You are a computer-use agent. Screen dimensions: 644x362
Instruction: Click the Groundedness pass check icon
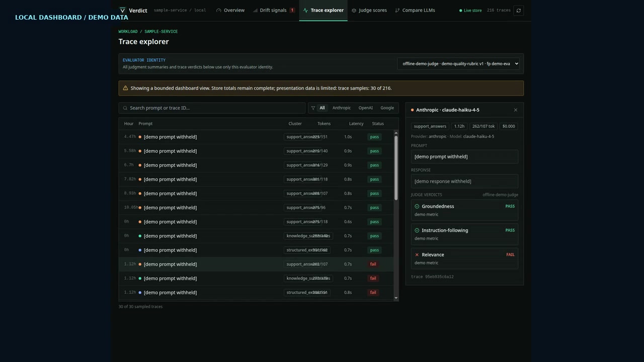coord(417,207)
